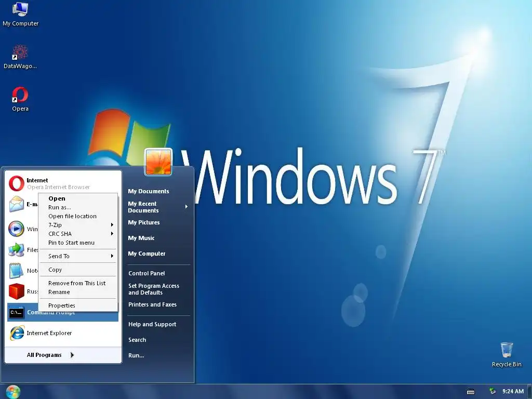Open My Computer in Start menu

point(147,254)
